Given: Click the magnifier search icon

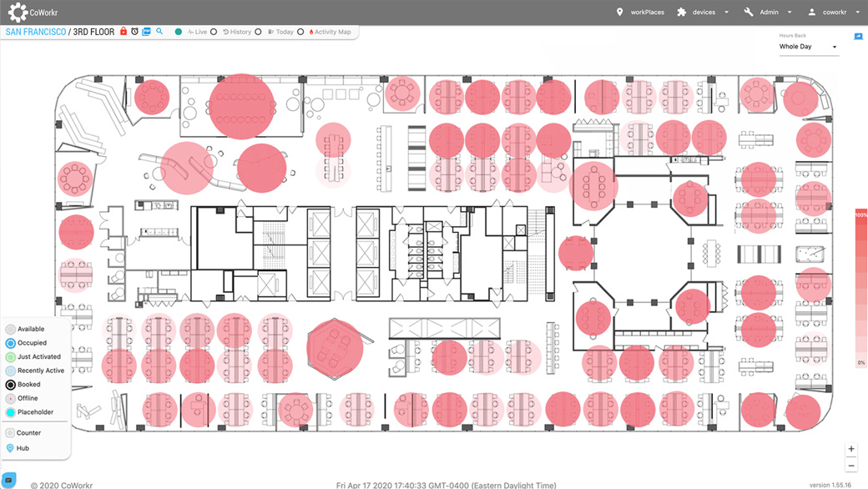Looking at the screenshot, I should 159,32.
